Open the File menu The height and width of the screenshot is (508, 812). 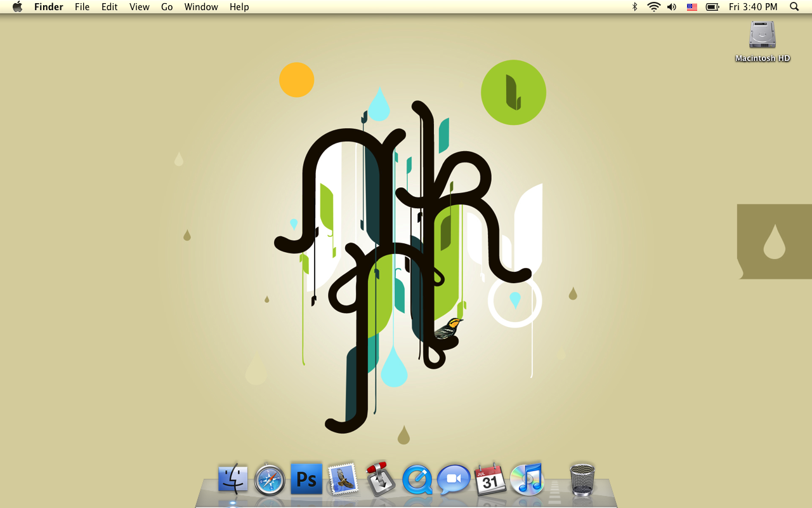pyautogui.click(x=82, y=7)
